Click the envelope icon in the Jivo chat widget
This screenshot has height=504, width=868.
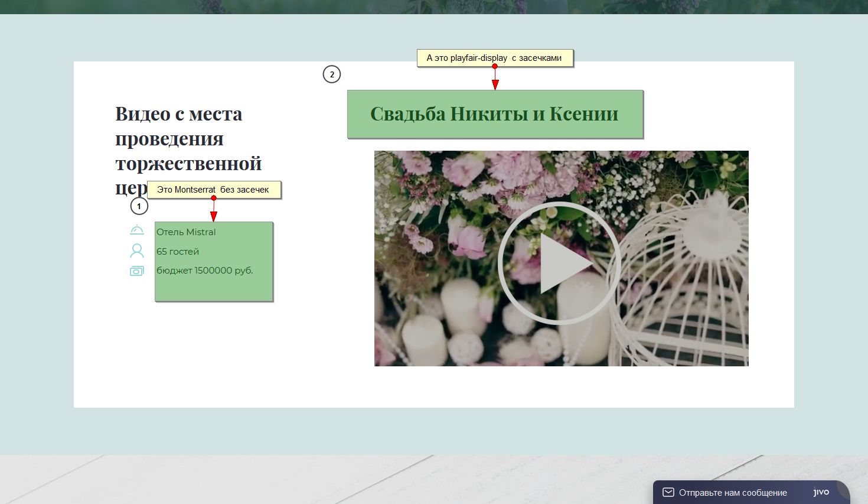(668, 492)
